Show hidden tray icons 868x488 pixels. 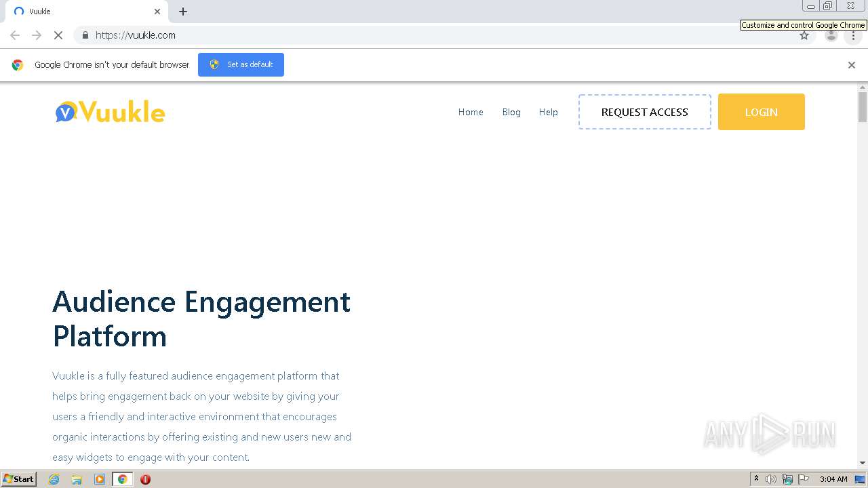click(x=756, y=479)
